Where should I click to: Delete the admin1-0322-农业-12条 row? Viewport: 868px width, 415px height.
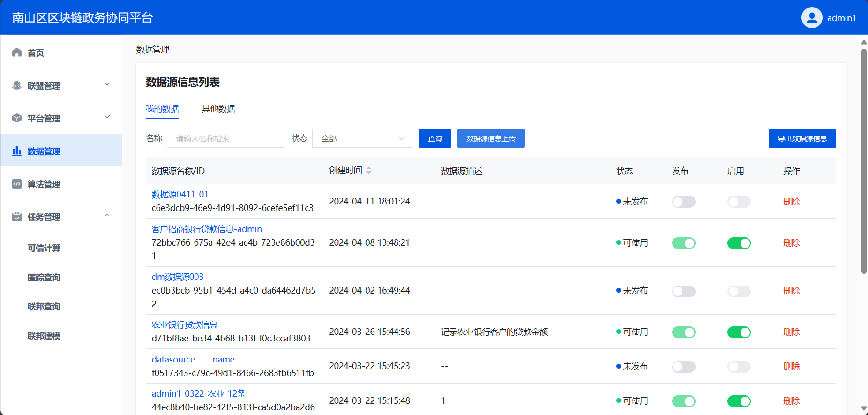791,401
